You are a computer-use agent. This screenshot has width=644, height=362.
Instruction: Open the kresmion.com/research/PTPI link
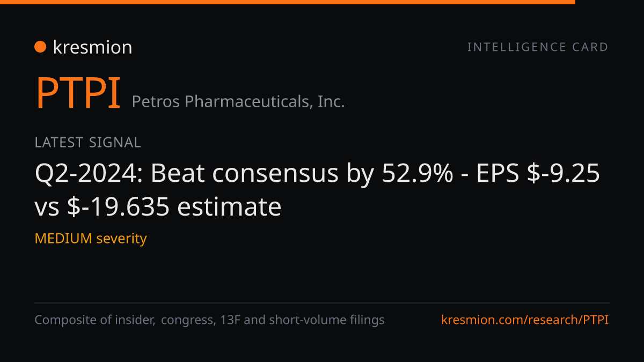point(525,320)
